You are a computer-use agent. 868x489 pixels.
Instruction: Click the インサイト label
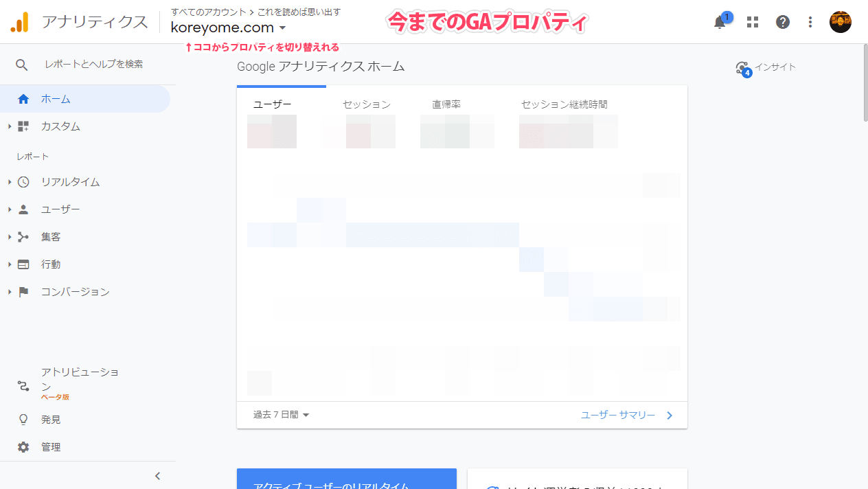[x=775, y=67]
